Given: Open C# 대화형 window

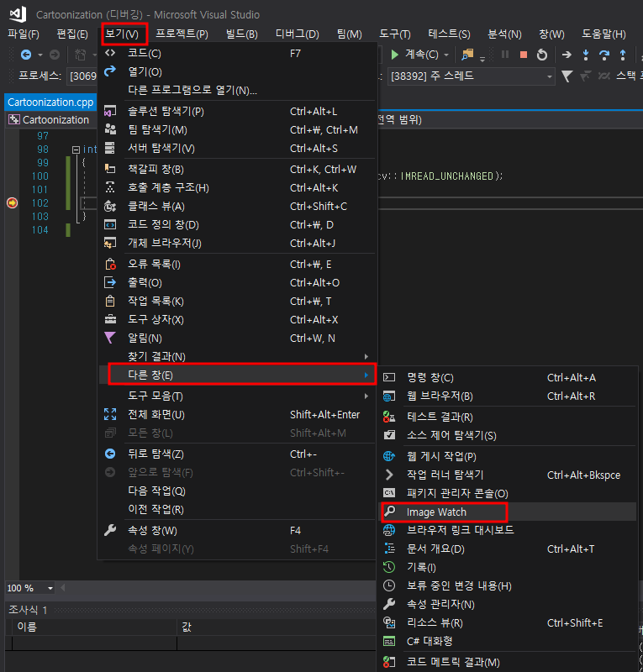Looking at the screenshot, I should tap(508, 641).
